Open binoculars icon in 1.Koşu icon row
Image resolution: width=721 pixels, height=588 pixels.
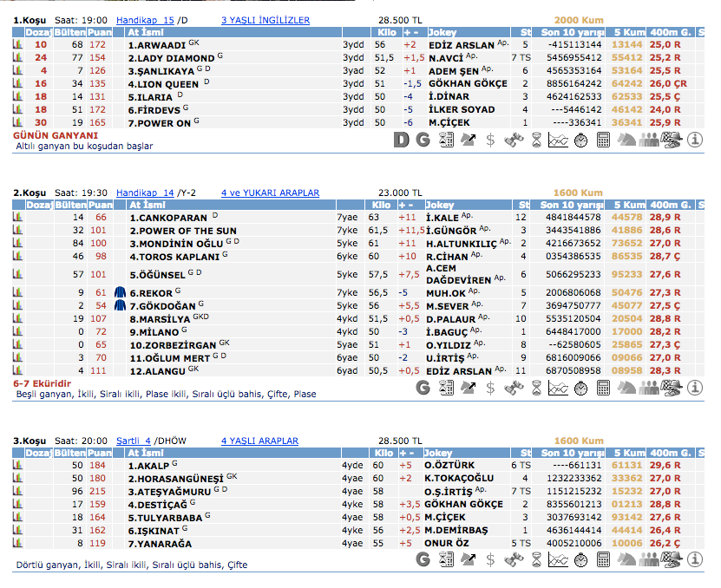pyautogui.click(x=513, y=140)
